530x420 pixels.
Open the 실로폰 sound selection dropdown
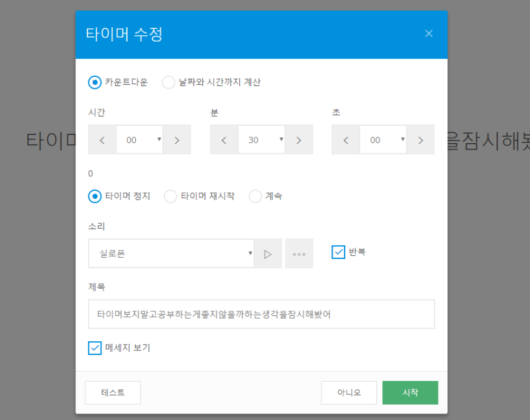[172, 253]
